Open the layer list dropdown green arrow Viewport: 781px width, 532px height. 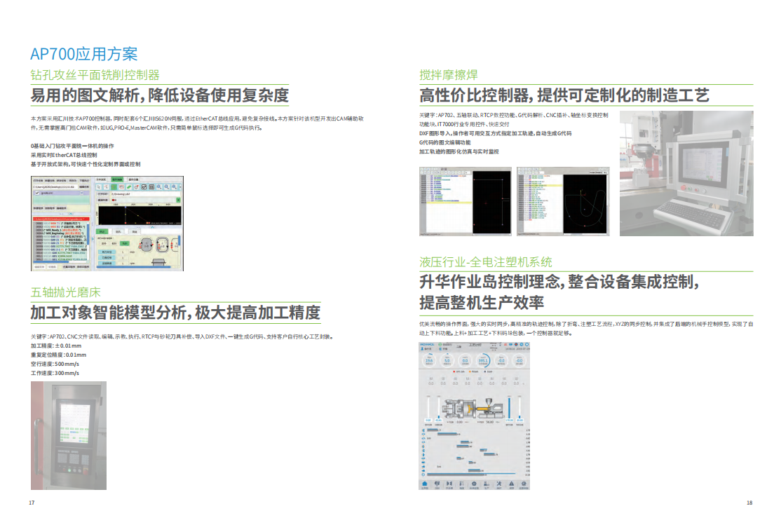click(x=177, y=199)
